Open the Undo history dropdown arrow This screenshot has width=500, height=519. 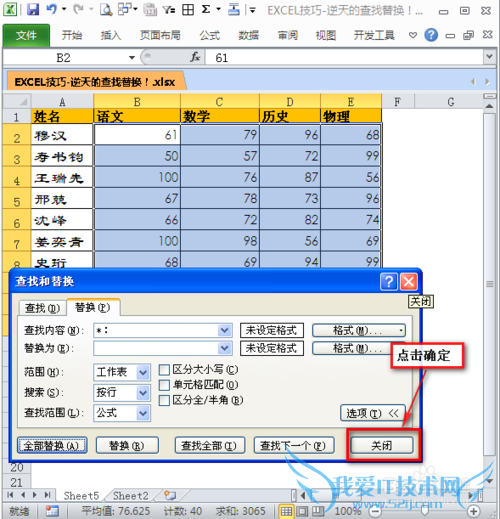64,9
